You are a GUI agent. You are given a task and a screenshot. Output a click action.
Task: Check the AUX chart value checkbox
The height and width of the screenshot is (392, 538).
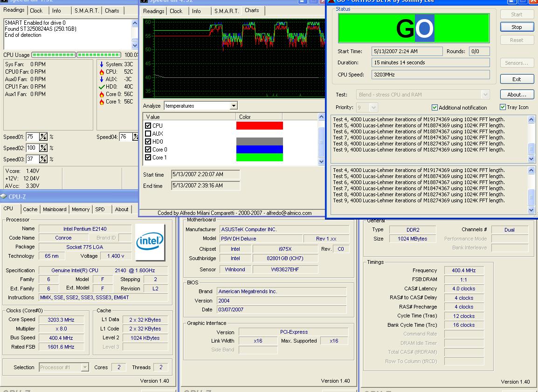148,134
